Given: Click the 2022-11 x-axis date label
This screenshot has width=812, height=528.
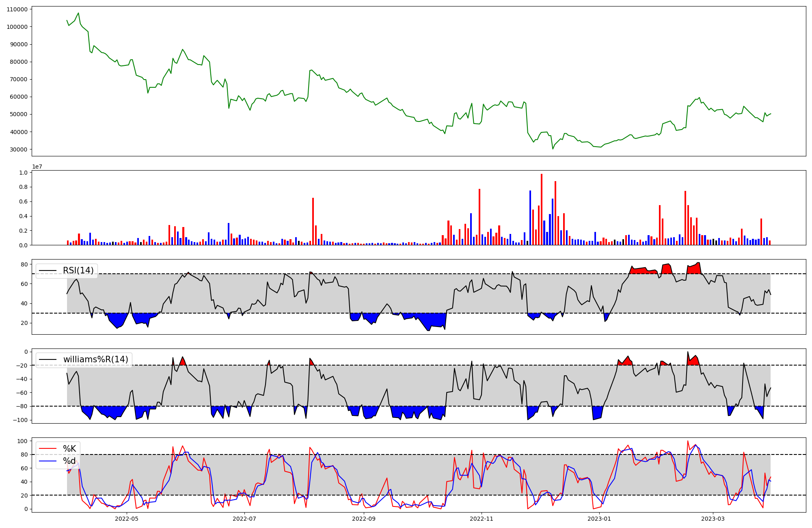Looking at the screenshot, I should [x=482, y=519].
